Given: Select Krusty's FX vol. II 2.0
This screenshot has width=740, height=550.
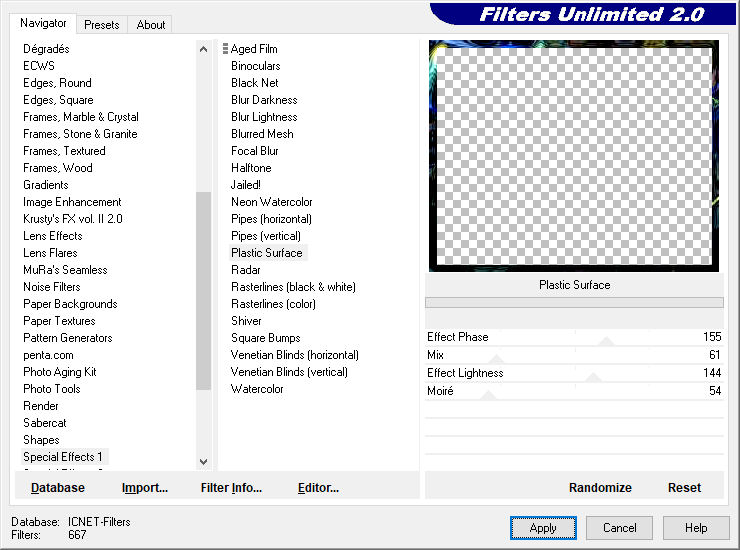Looking at the screenshot, I should pyautogui.click(x=73, y=219).
